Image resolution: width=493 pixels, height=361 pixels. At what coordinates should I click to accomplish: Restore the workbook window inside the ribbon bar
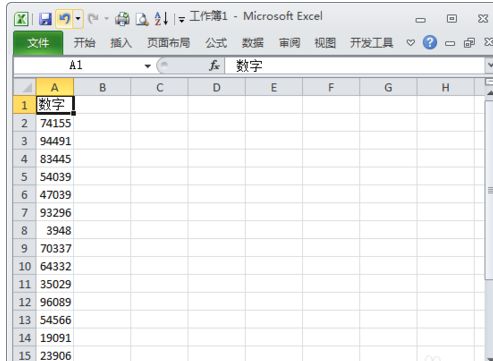point(469,43)
